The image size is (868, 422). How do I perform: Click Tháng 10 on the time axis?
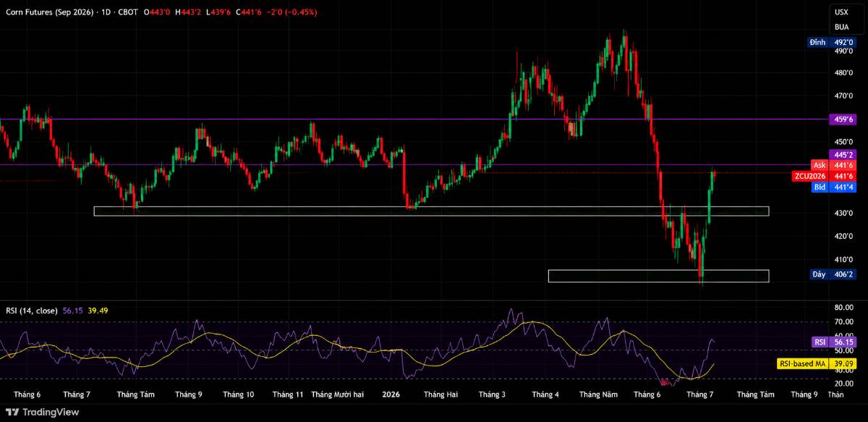pyautogui.click(x=238, y=394)
